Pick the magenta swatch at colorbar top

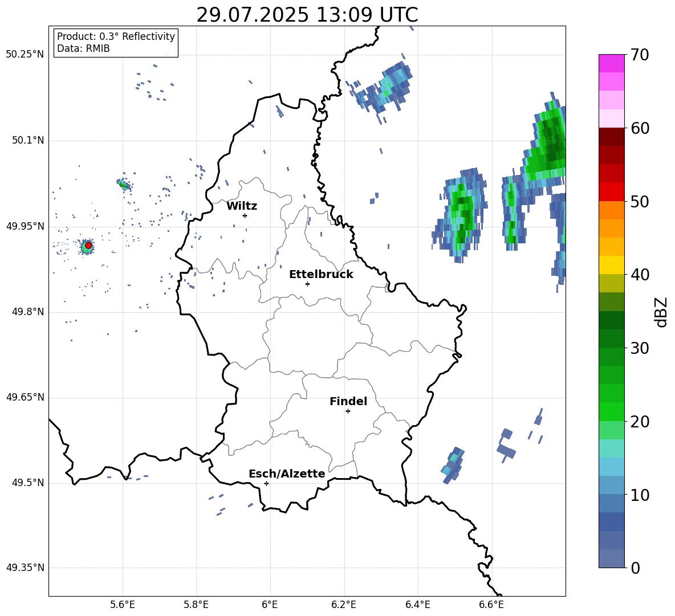pyautogui.click(x=612, y=63)
